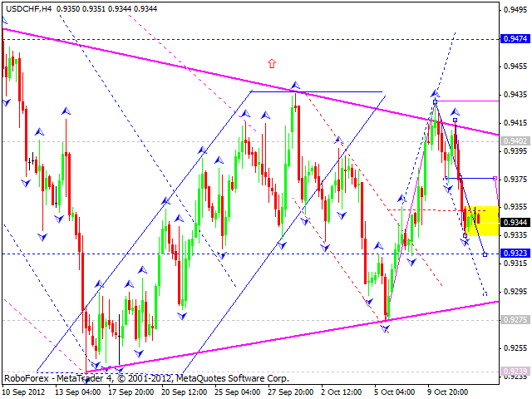Click the 2 Oct 12:00 time label
The image size is (532, 399).
pyautogui.click(x=342, y=392)
